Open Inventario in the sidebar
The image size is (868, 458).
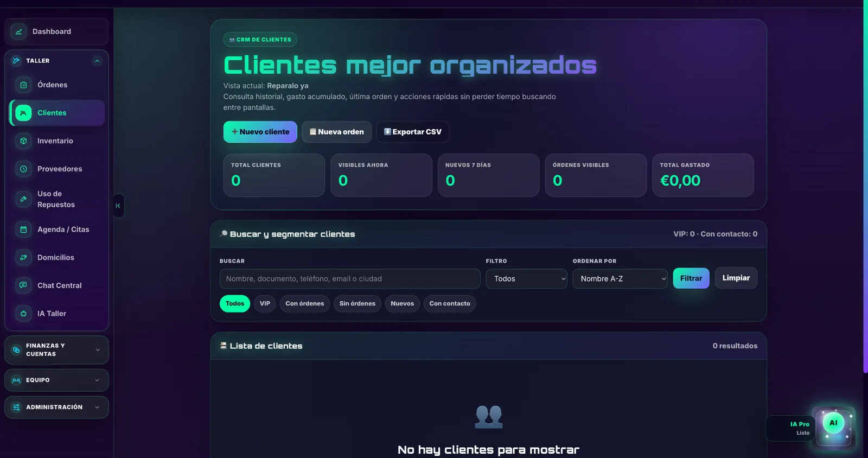coord(57,141)
